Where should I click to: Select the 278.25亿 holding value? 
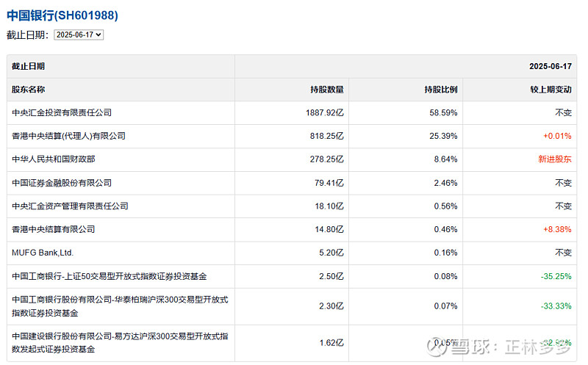coord(326,159)
